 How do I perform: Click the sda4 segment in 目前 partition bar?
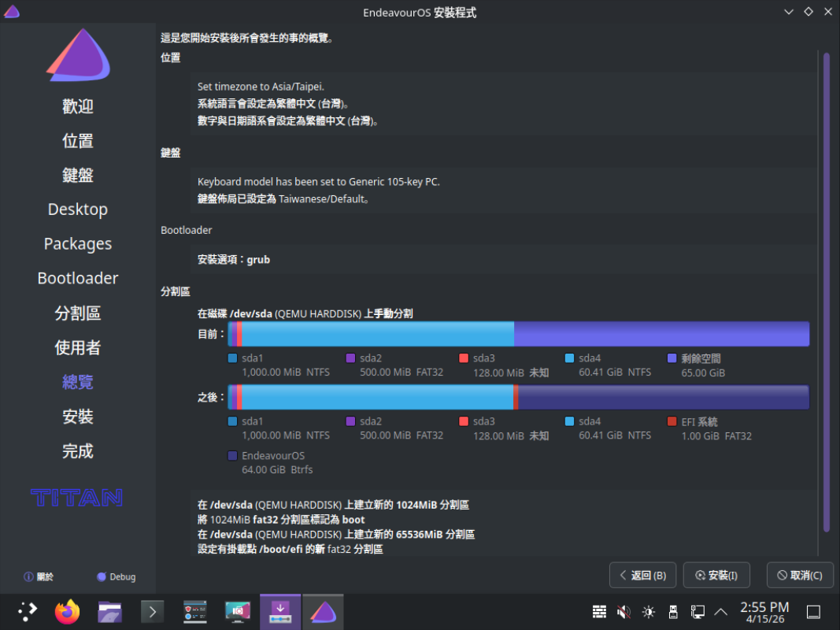click(378, 334)
